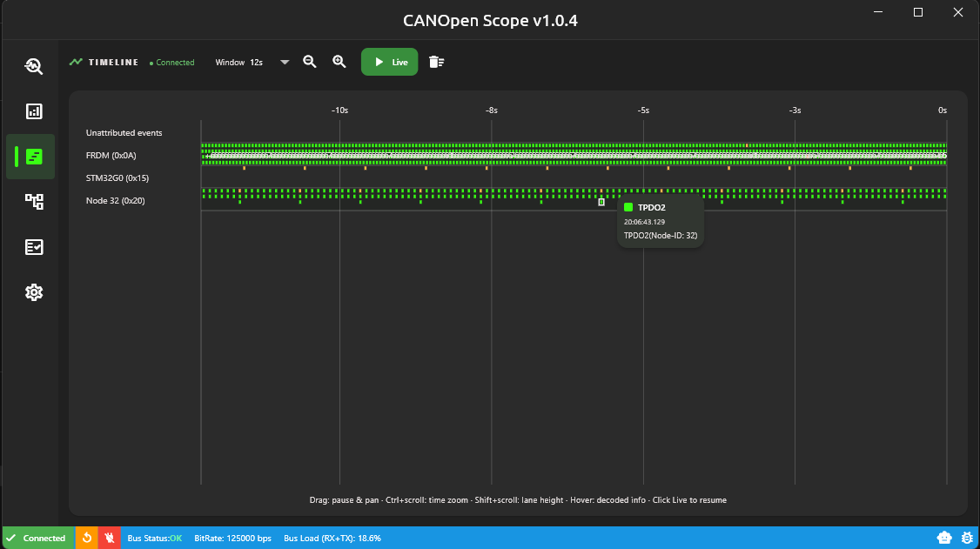This screenshot has height=549, width=980.
Task: Open Settings gear in the sidebar
Action: [x=34, y=292]
